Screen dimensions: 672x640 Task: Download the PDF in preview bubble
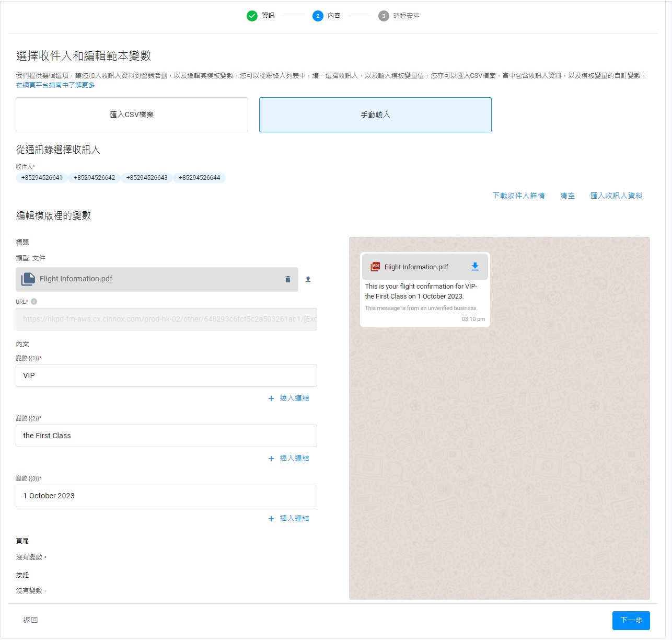475,267
